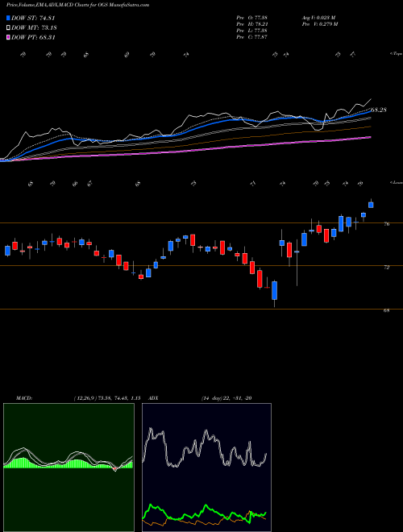The width and height of the screenshot is (403, 532).
Task: Click the 72 price axis label
Action: coord(386,268)
